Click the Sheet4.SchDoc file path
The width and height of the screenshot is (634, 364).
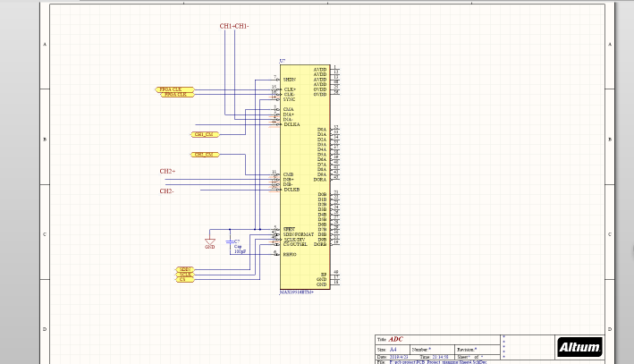click(438, 362)
